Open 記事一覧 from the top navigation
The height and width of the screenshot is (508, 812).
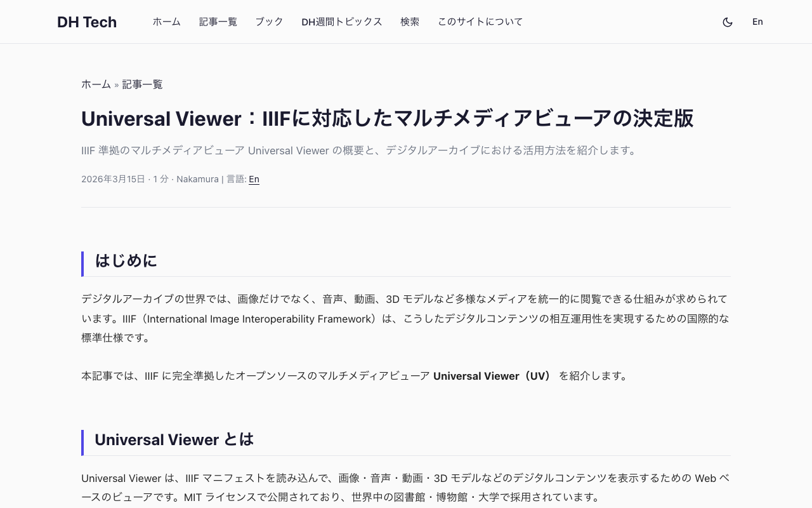218,22
